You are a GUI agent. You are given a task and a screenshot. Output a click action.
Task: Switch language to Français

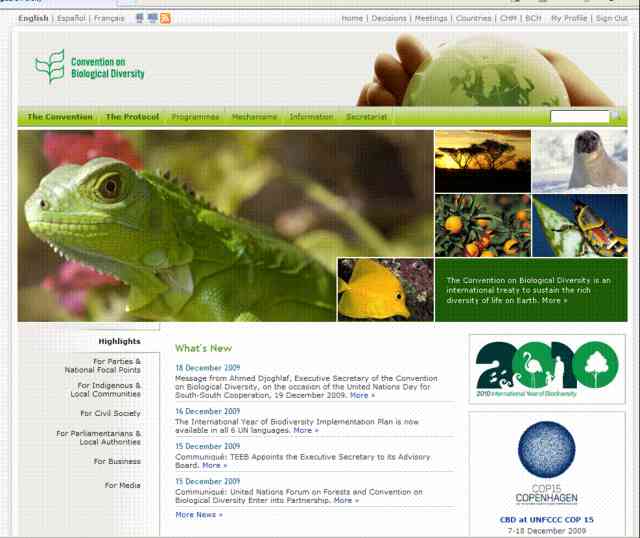point(109,18)
